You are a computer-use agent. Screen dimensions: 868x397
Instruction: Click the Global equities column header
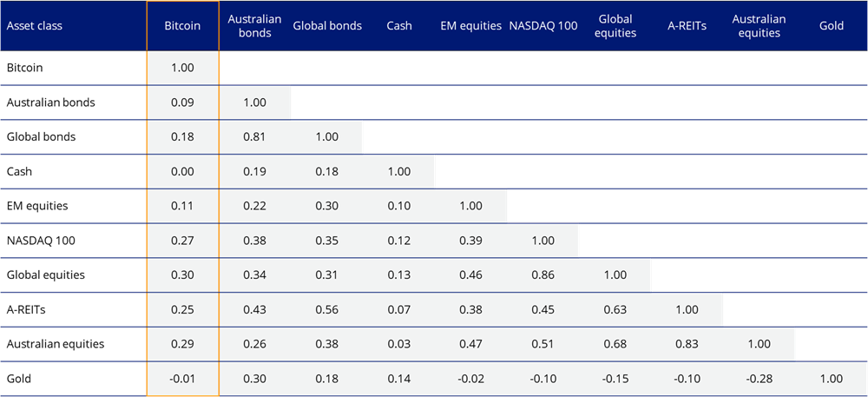coord(615,26)
